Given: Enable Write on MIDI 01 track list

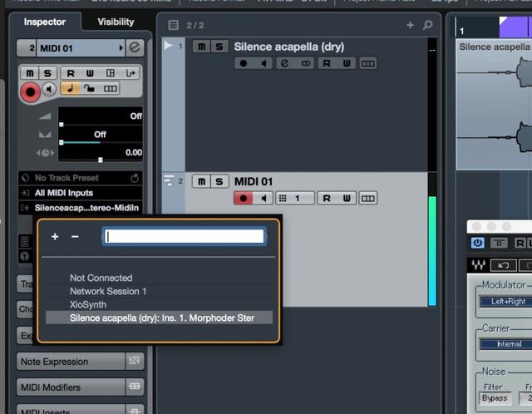Looking at the screenshot, I should pos(347,198).
